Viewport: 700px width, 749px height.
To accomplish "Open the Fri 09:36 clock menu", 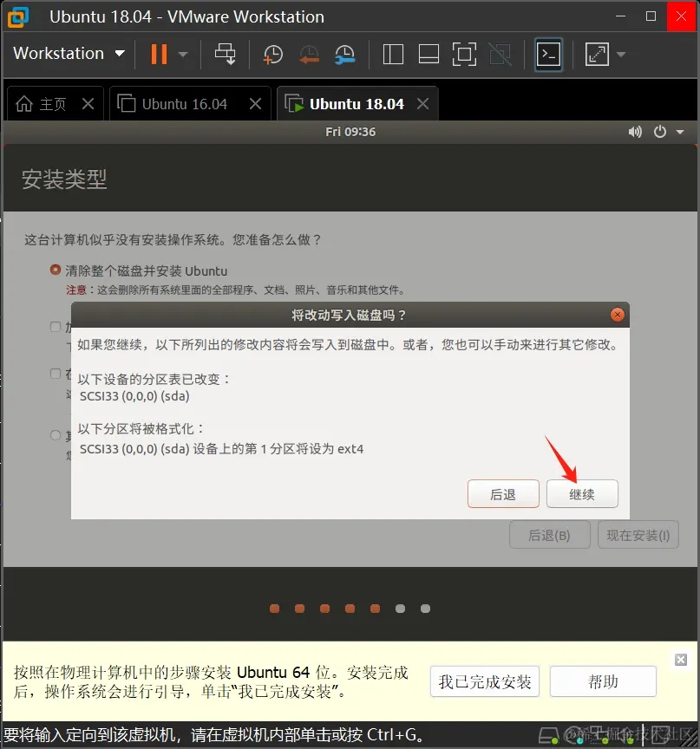I will (x=350, y=132).
